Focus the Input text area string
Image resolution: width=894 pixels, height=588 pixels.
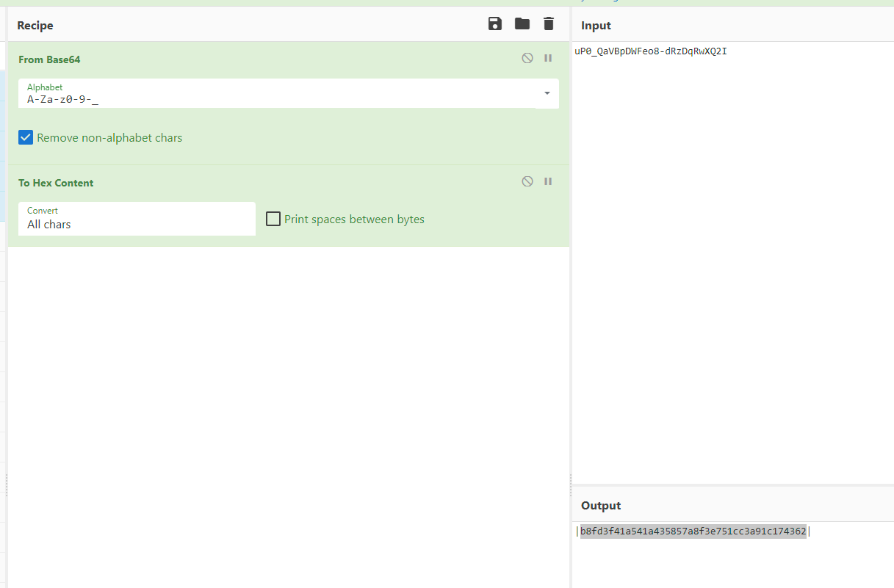(651, 51)
